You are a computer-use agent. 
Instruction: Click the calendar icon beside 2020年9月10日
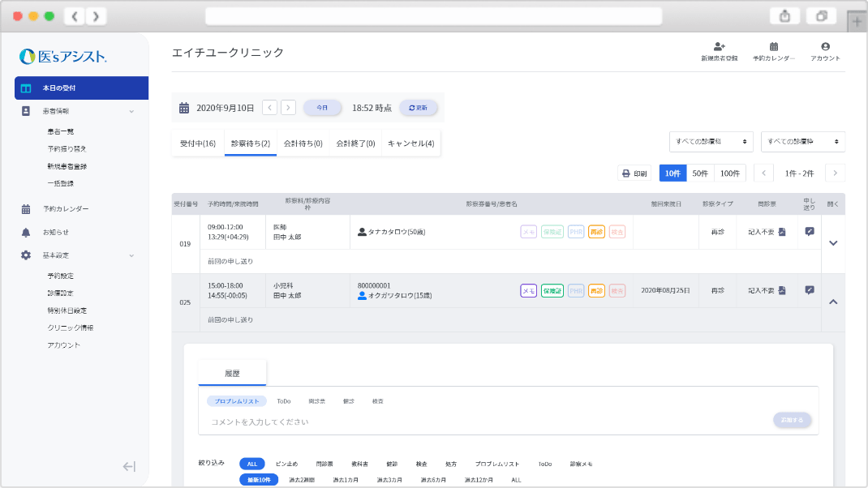(x=184, y=108)
